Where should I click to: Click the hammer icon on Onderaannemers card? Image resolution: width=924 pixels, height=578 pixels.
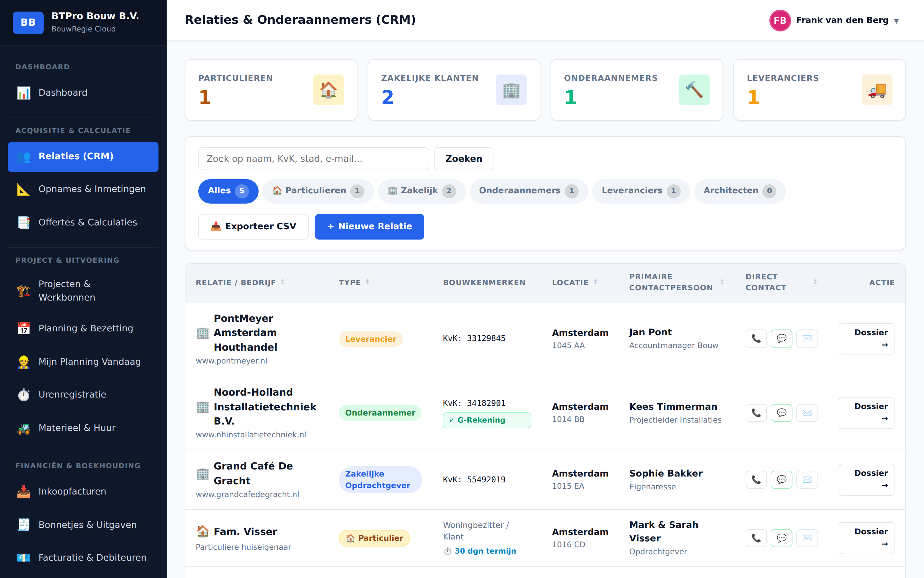click(694, 90)
